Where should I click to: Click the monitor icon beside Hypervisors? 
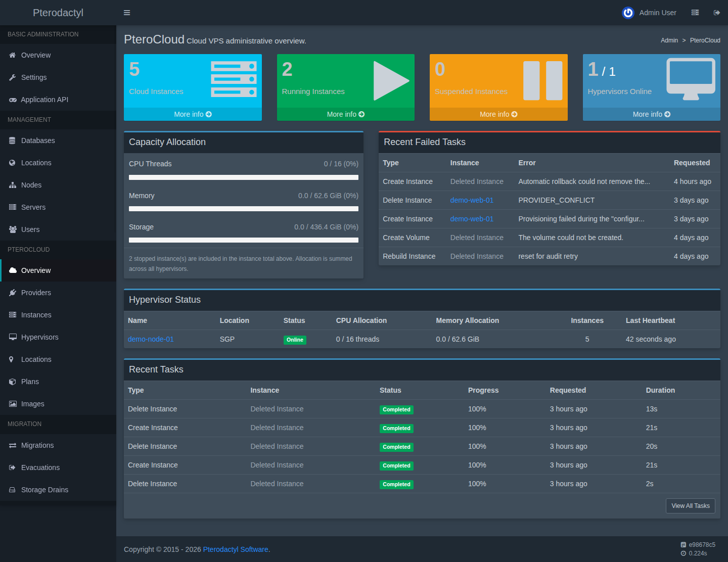point(13,337)
